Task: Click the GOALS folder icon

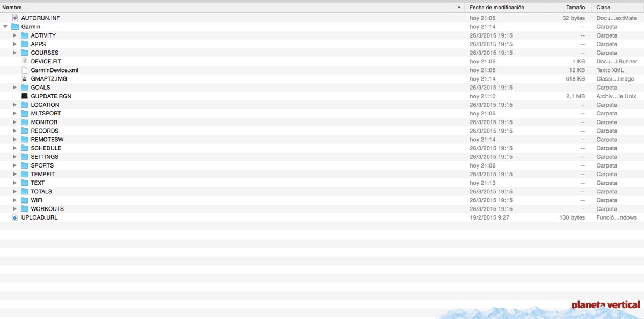Action: pos(25,88)
